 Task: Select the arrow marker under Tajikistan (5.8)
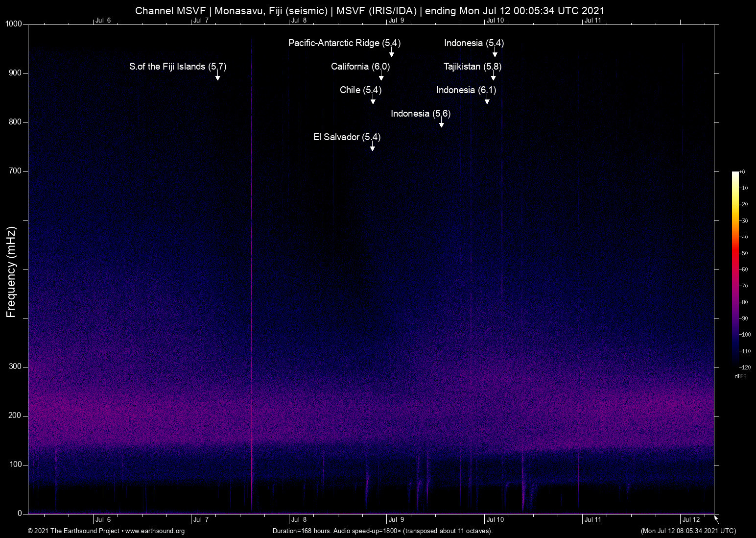pos(494,75)
